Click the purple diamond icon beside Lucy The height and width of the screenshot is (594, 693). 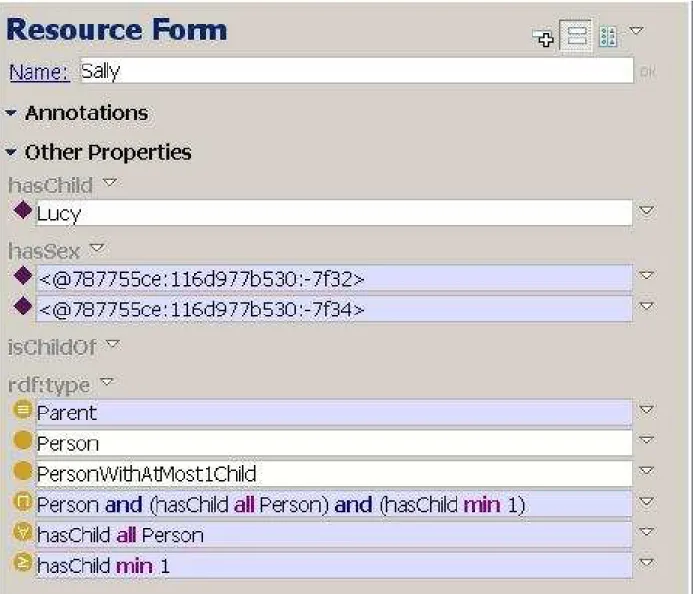pos(23,210)
